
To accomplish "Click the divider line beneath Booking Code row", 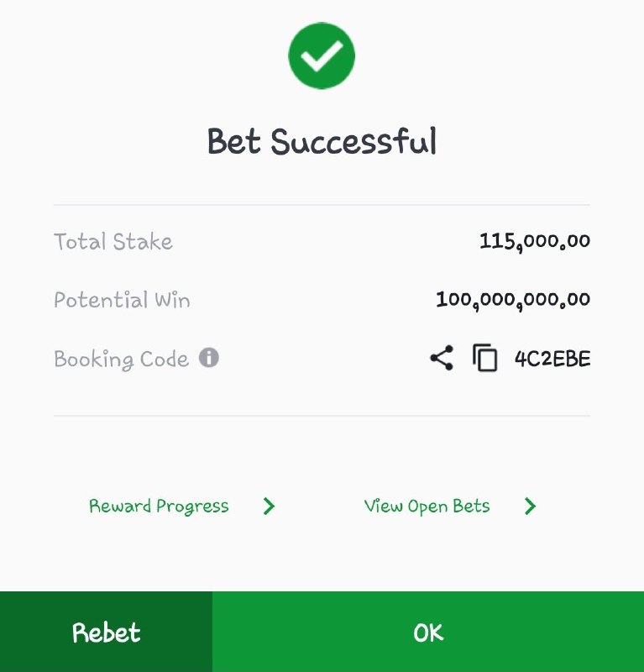I will point(322,415).
